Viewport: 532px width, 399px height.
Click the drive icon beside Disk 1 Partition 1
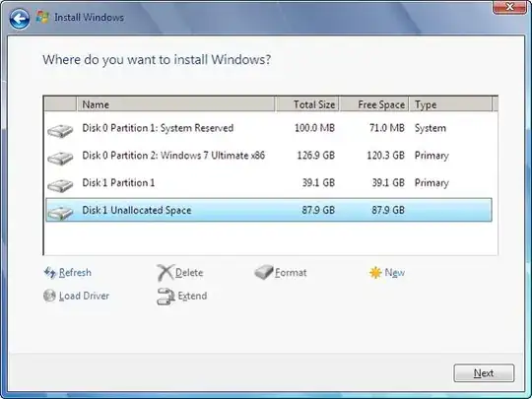click(60, 185)
